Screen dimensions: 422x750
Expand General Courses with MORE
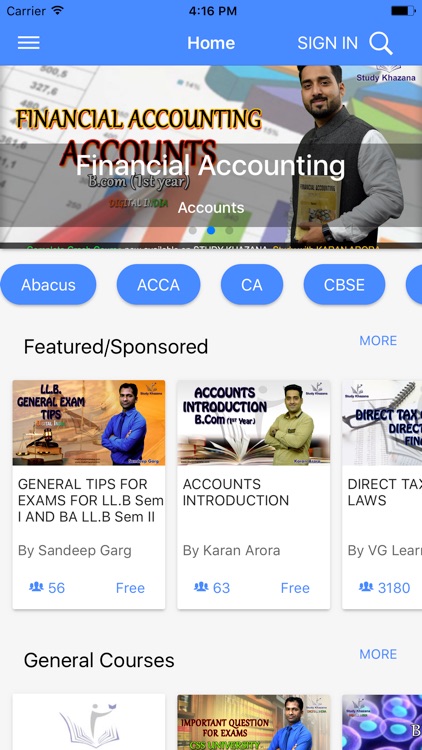tap(378, 654)
